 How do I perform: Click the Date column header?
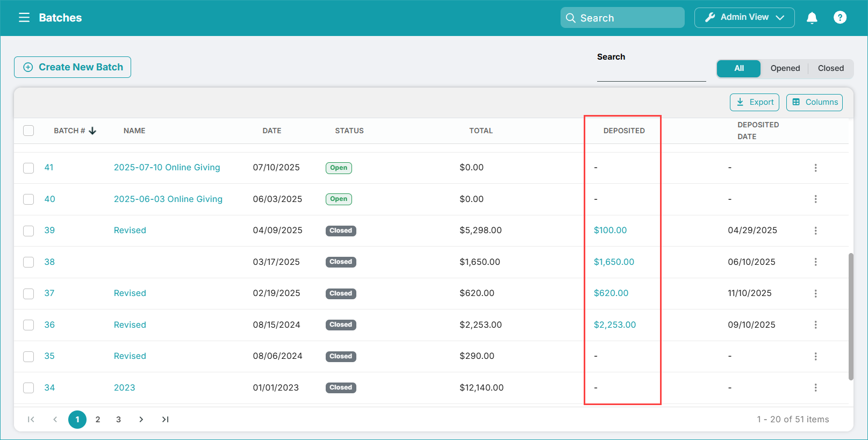click(x=272, y=131)
